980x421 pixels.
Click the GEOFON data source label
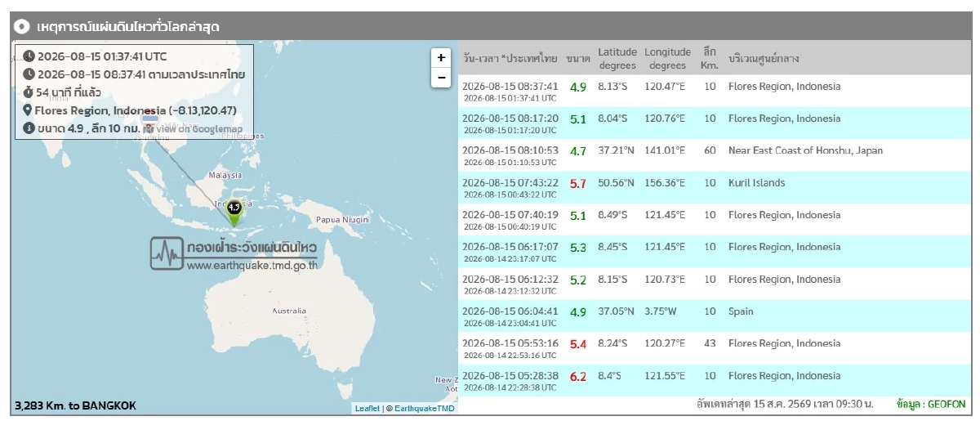pyautogui.click(x=930, y=405)
